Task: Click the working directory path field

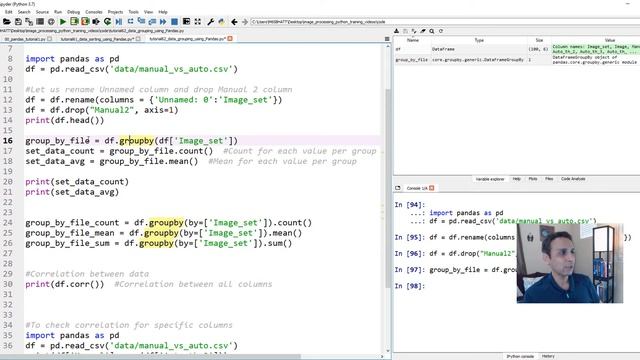Action: (445, 22)
